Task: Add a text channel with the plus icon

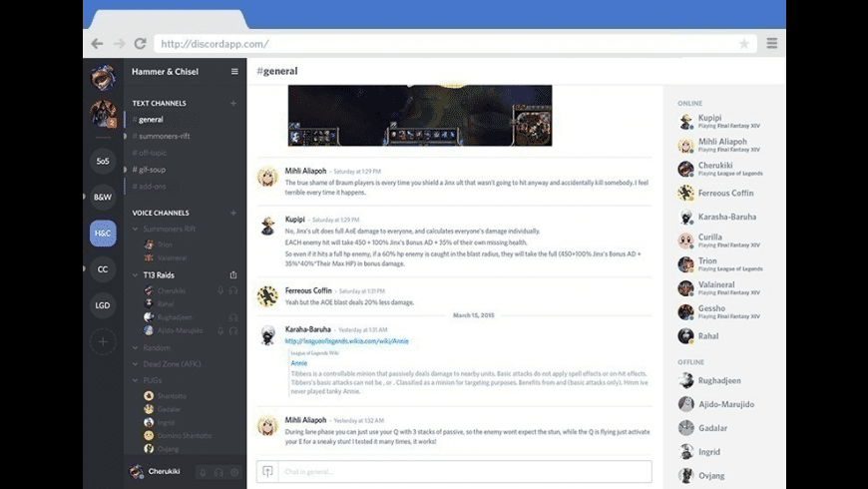Action: (x=233, y=103)
